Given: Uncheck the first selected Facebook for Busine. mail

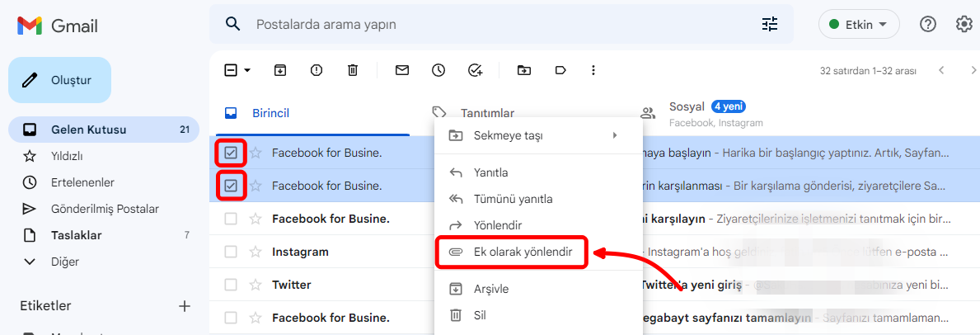Looking at the screenshot, I should [x=231, y=153].
